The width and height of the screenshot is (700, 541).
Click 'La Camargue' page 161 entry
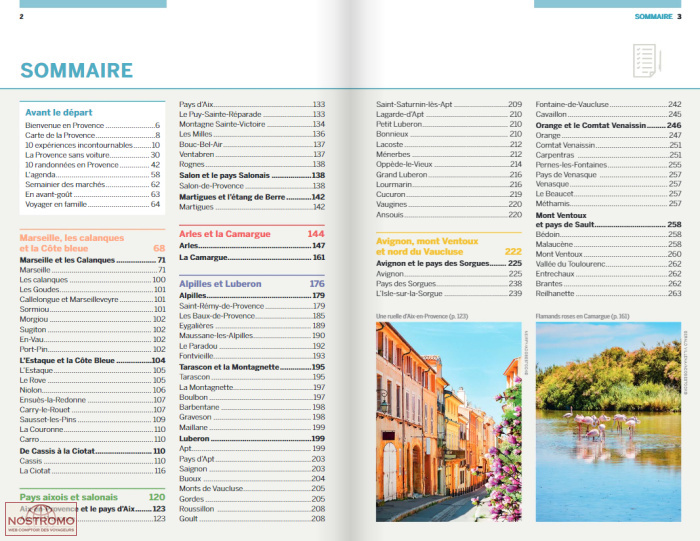pos(252,258)
